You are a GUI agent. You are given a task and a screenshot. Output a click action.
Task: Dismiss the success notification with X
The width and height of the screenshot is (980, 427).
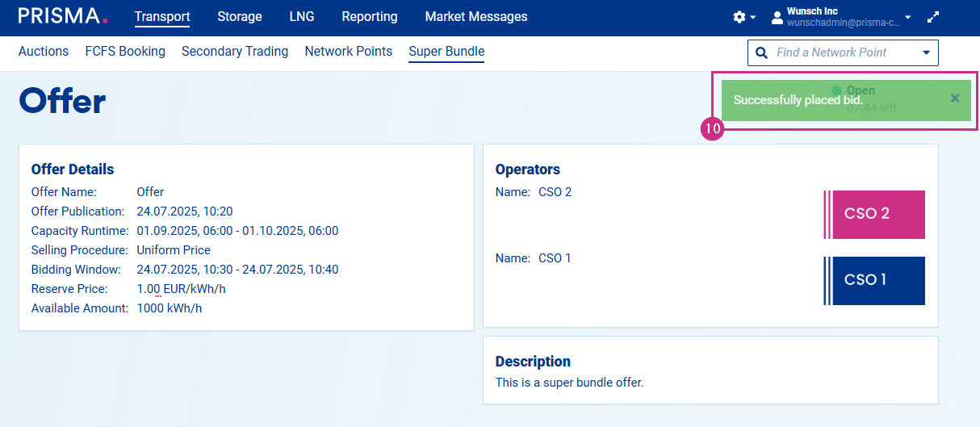click(955, 98)
